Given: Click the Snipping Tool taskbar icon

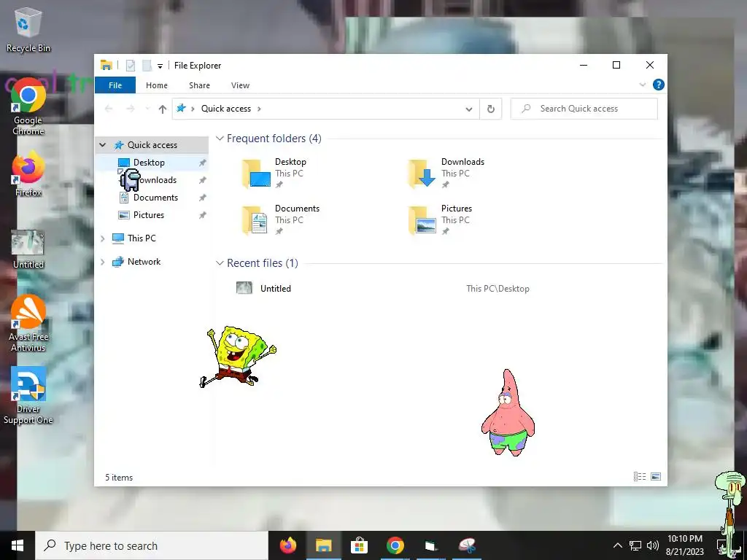Looking at the screenshot, I should click(468, 545).
